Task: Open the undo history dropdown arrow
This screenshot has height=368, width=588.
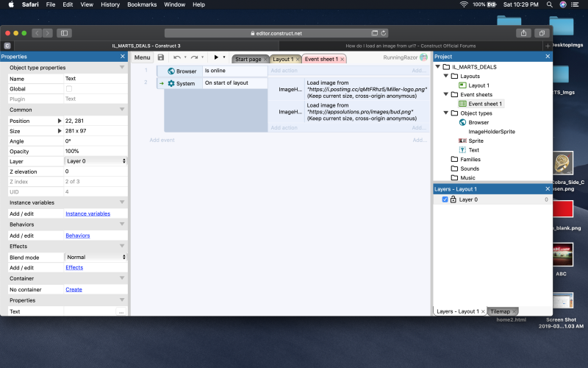Action: click(185, 57)
